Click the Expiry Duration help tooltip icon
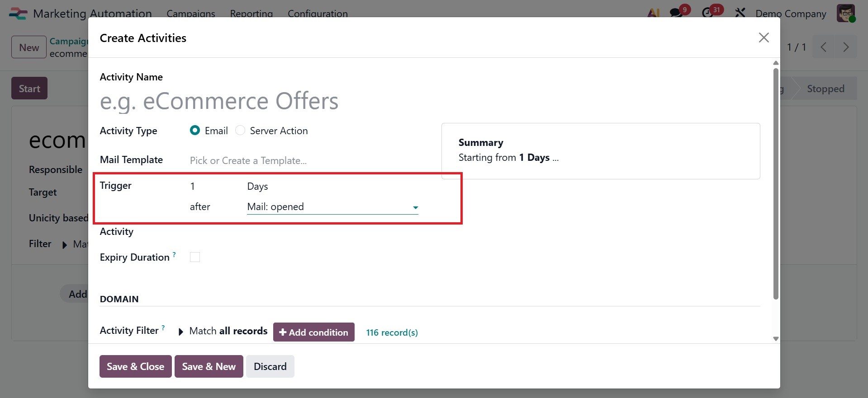 (174, 255)
